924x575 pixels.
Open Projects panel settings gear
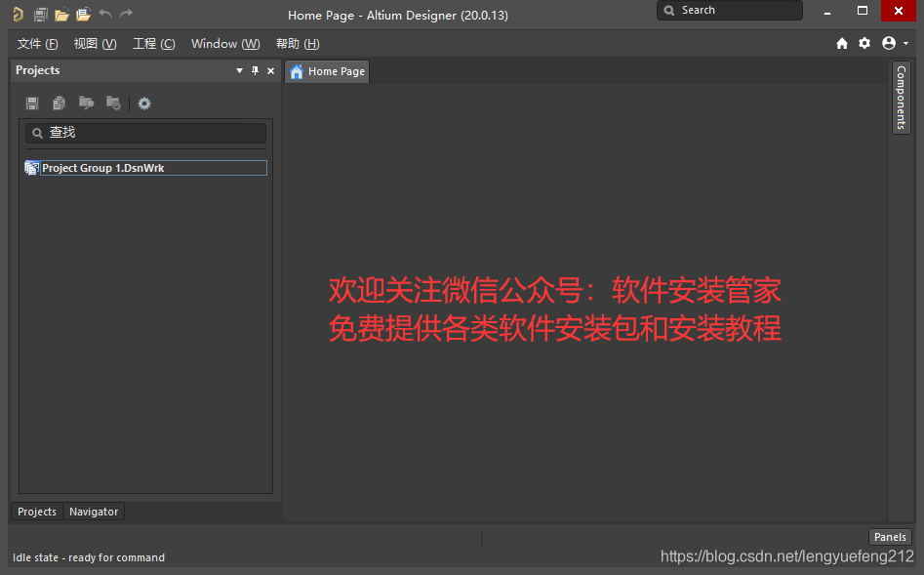click(x=144, y=103)
